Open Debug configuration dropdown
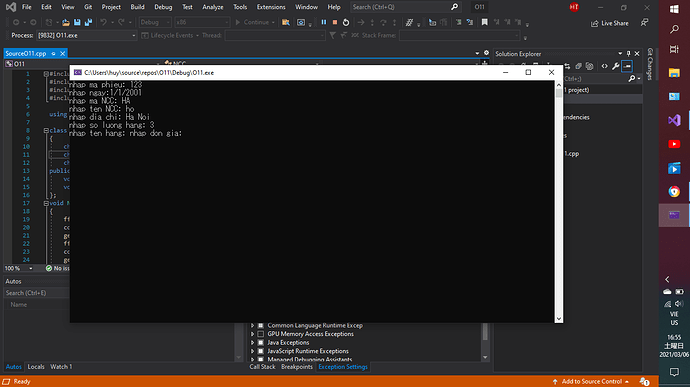This screenshot has width=690, height=387. (x=155, y=22)
